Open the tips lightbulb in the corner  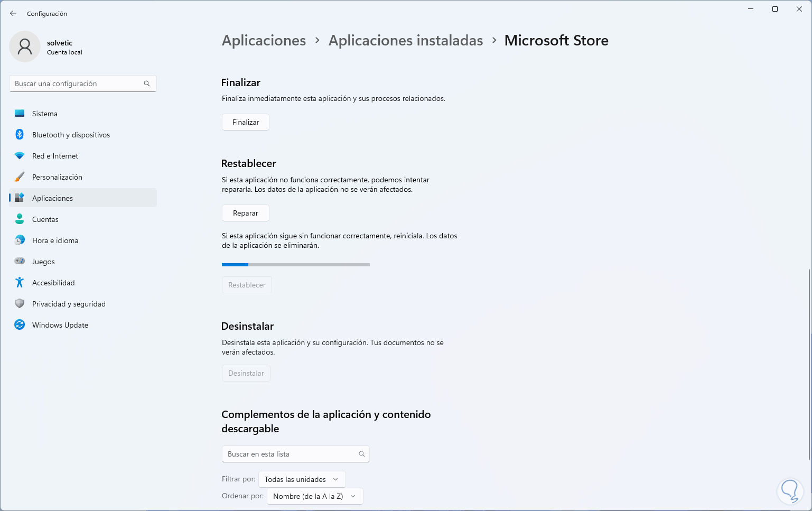pos(790,491)
